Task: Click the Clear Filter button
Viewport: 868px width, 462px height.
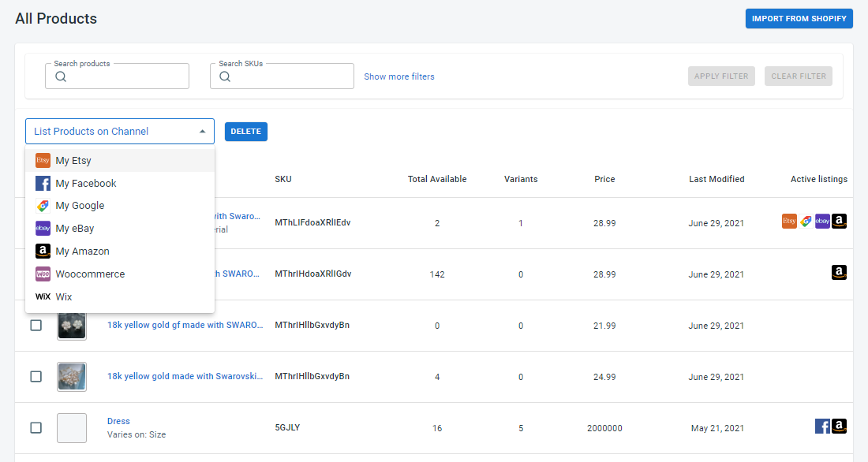Action: pyautogui.click(x=799, y=76)
